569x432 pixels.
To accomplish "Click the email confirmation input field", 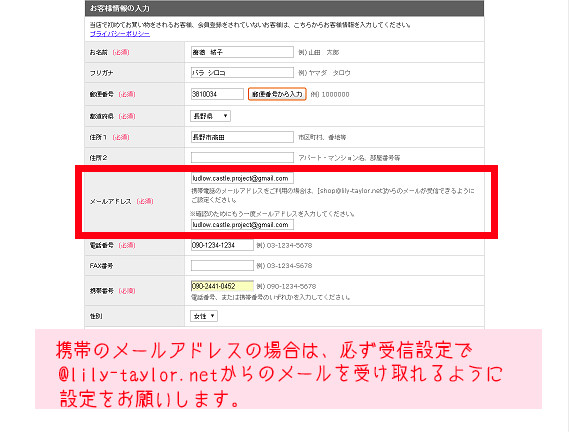I will 242,225.
